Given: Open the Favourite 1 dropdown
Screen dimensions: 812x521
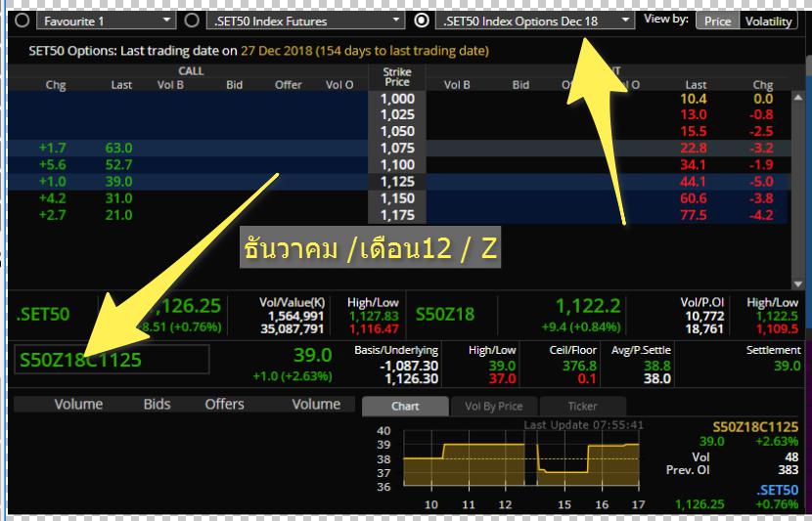Looking at the screenshot, I should point(107,21).
